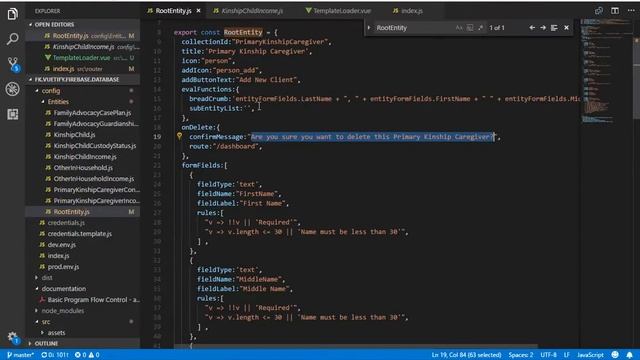Expand the dist folder
640x360 pixels.
[47, 278]
